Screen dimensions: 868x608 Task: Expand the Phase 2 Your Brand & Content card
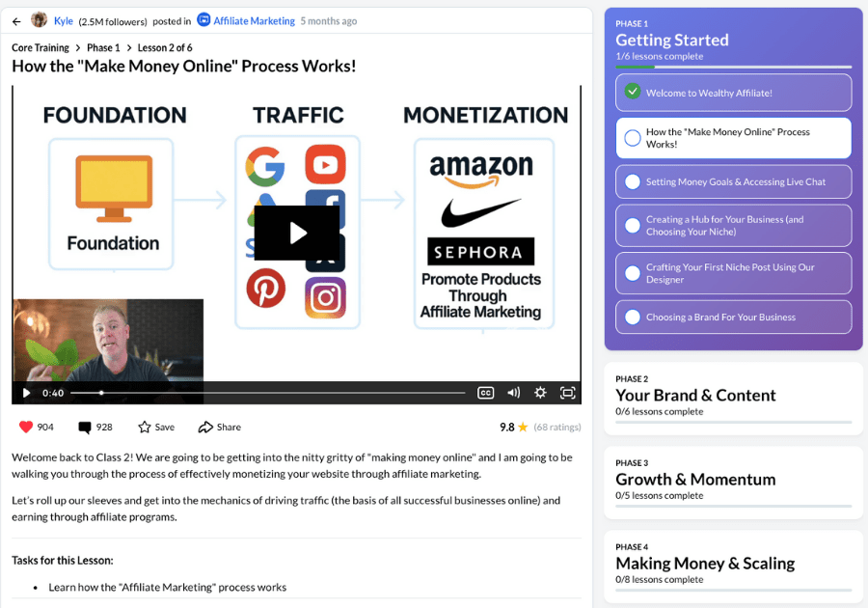click(733, 396)
